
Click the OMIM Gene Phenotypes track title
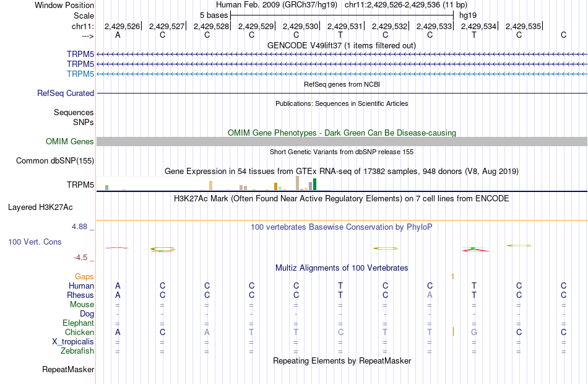point(342,133)
